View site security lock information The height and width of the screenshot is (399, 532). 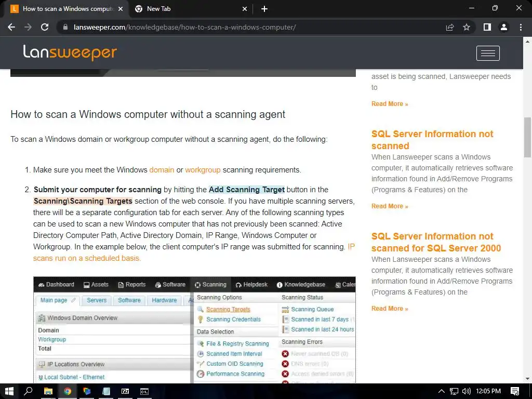[x=65, y=27]
